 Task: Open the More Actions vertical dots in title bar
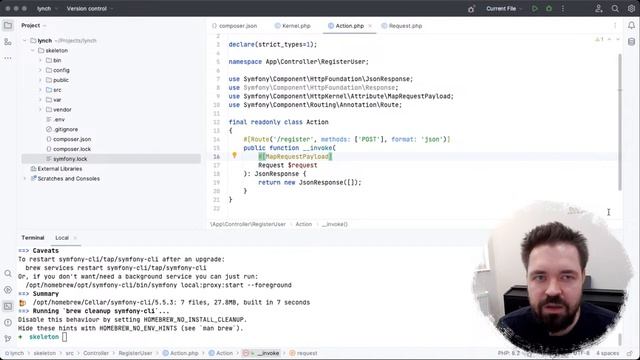tap(563, 9)
